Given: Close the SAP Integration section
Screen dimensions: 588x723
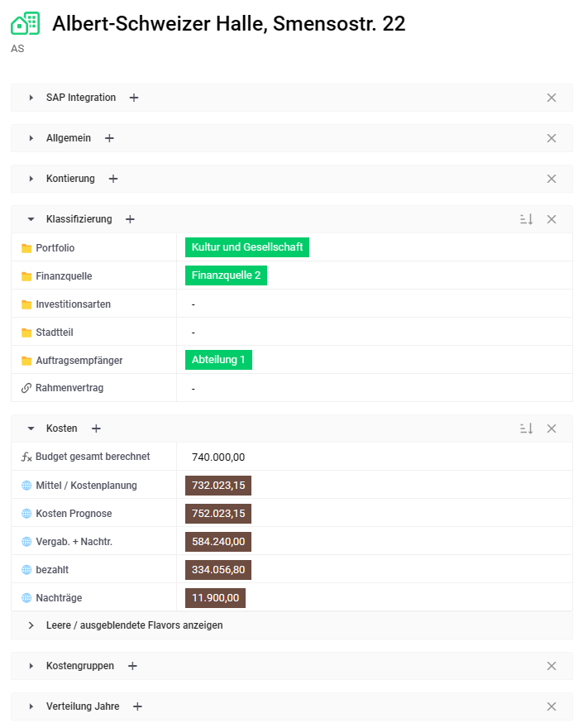Looking at the screenshot, I should (x=551, y=98).
